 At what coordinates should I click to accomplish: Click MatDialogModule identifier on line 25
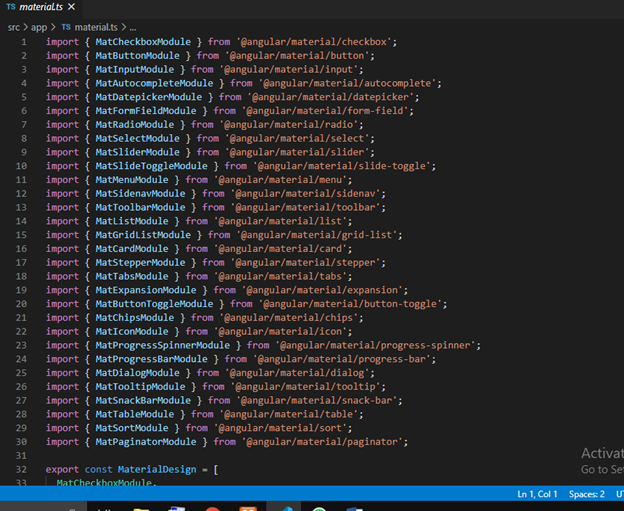137,373
